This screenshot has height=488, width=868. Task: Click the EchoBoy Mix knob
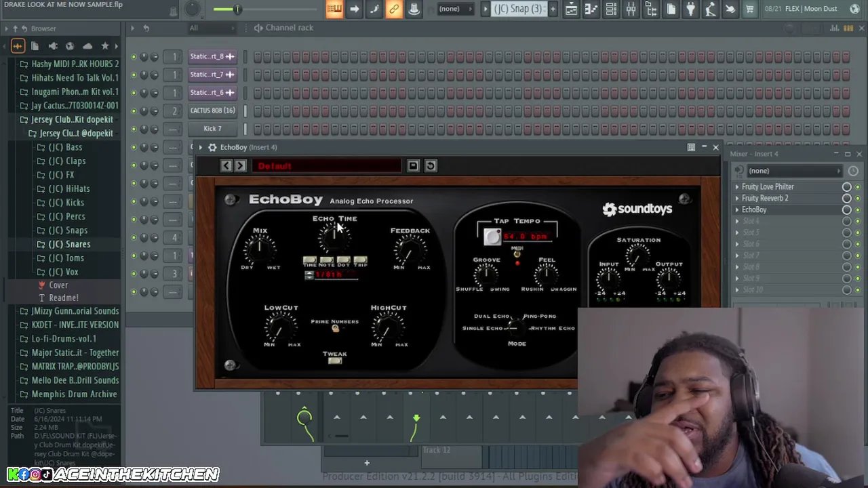point(260,250)
